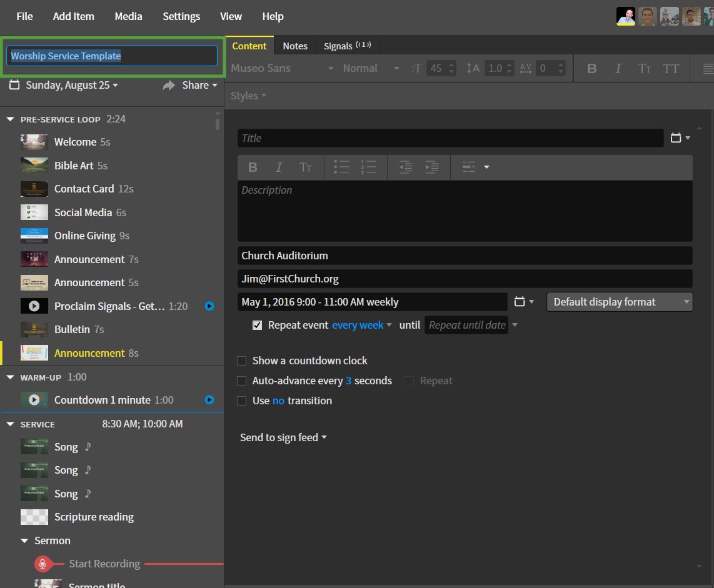Image resolution: width=714 pixels, height=588 pixels.
Task: Click the third user avatar in top bar
Action: pyautogui.click(x=670, y=16)
